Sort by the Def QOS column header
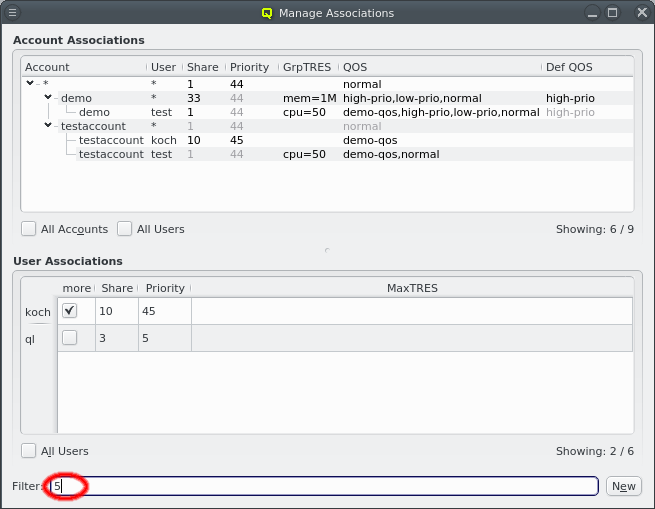The height and width of the screenshot is (509, 655). pyautogui.click(x=588, y=67)
